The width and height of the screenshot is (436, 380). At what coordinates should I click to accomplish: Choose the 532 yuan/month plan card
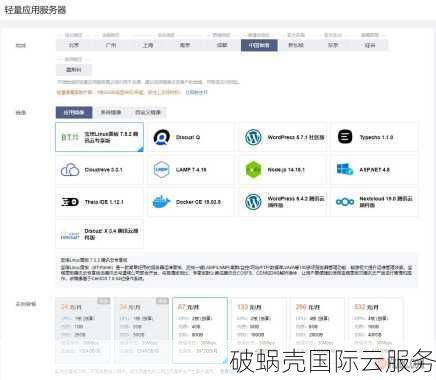[x=376, y=330]
